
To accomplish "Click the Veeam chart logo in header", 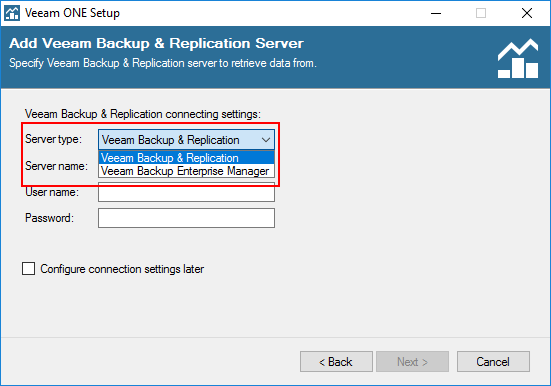I will 518,59.
